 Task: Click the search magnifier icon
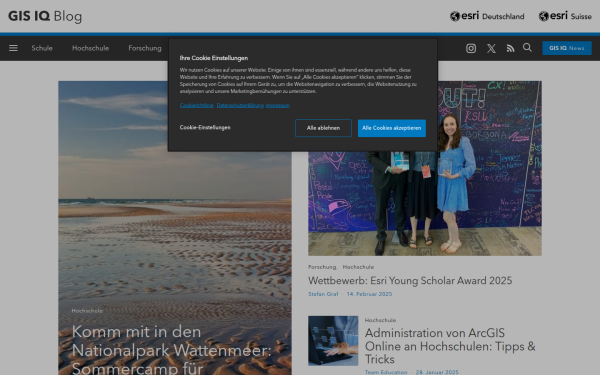[527, 47]
